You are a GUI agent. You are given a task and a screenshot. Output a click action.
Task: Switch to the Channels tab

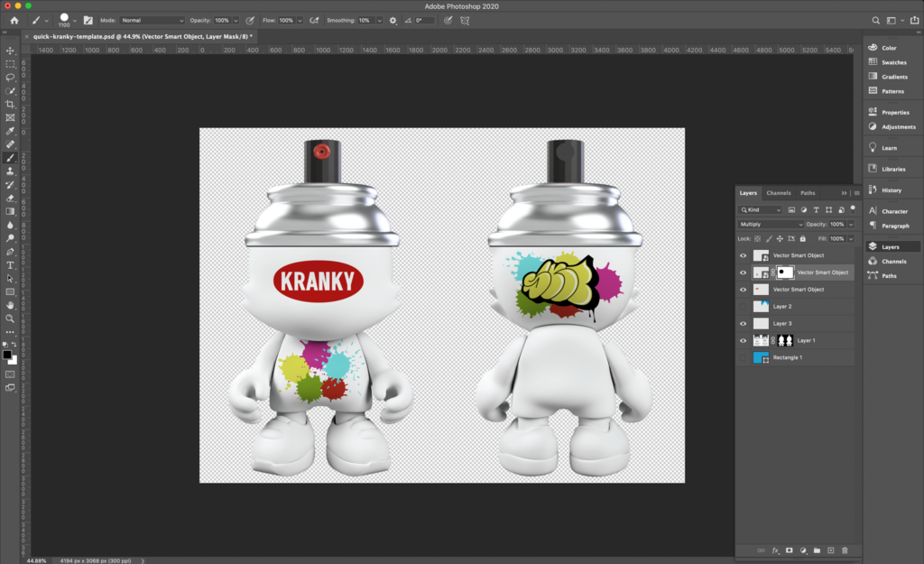coord(779,193)
